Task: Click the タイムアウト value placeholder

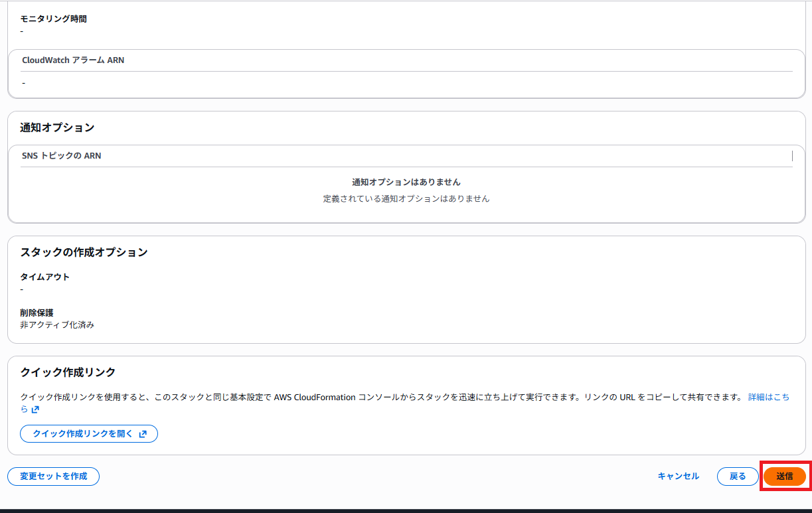Action: pos(22,289)
